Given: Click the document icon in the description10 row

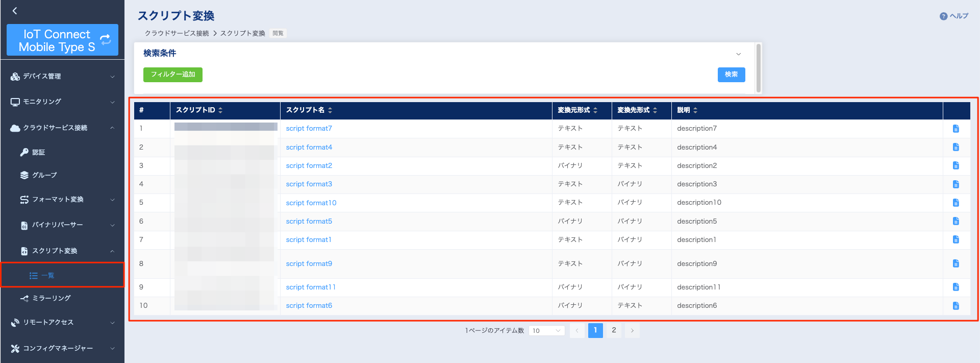Looking at the screenshot, I should click(956, 203).
